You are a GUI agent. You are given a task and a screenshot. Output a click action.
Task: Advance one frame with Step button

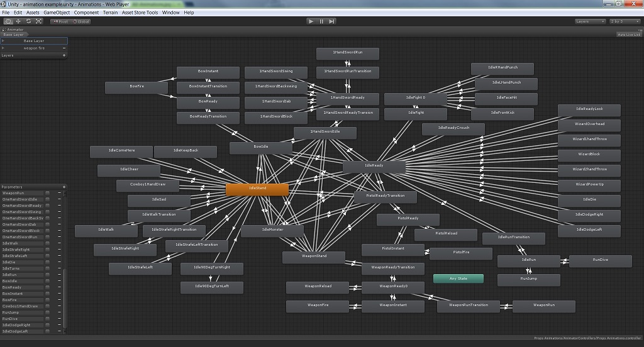[x=331, y=21]
